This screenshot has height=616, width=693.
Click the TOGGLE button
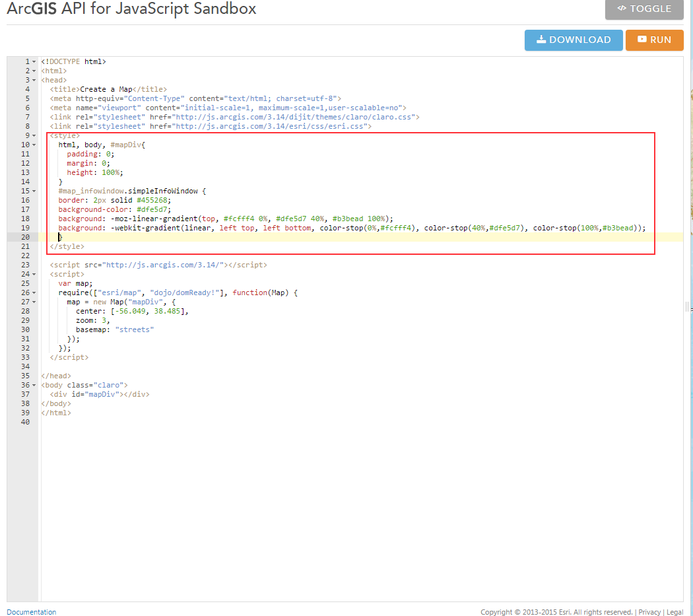point(644,9)
